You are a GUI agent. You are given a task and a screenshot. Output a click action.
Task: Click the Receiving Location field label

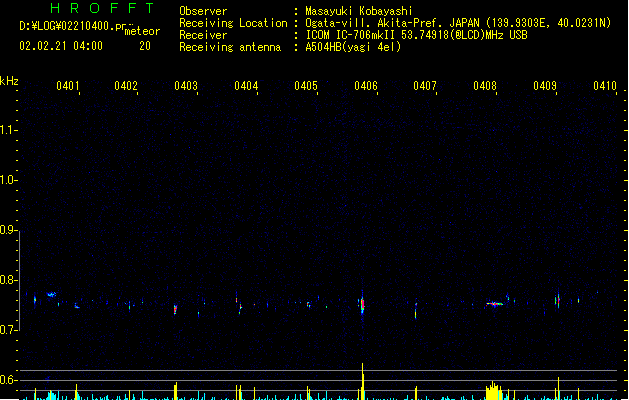pyautogui.click(x=233, y=23)
